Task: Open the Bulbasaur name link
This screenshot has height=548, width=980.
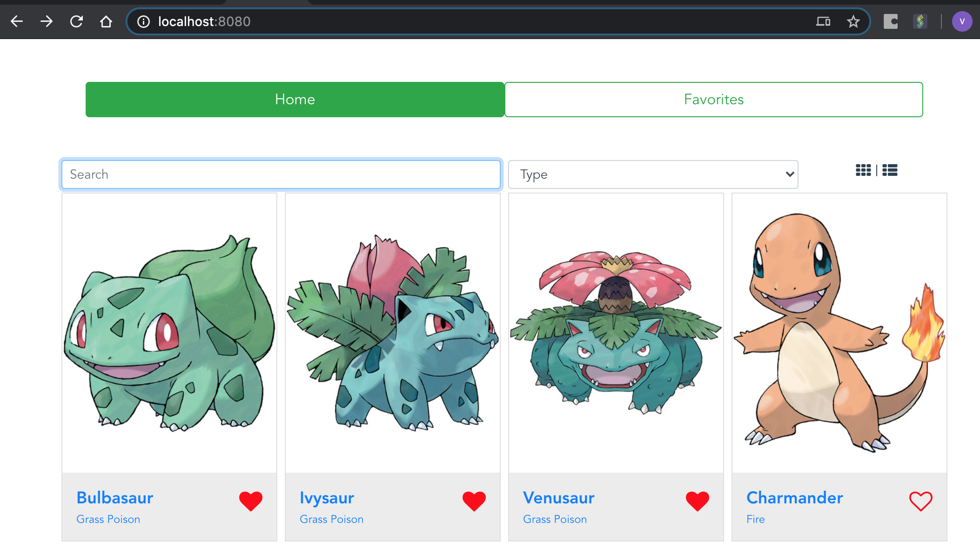Action: 115,498
